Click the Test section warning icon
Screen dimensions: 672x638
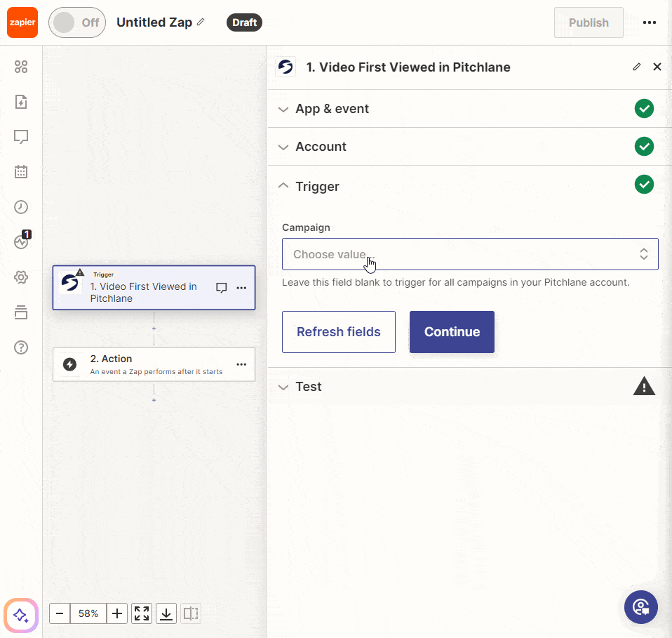tap(644, 386)
